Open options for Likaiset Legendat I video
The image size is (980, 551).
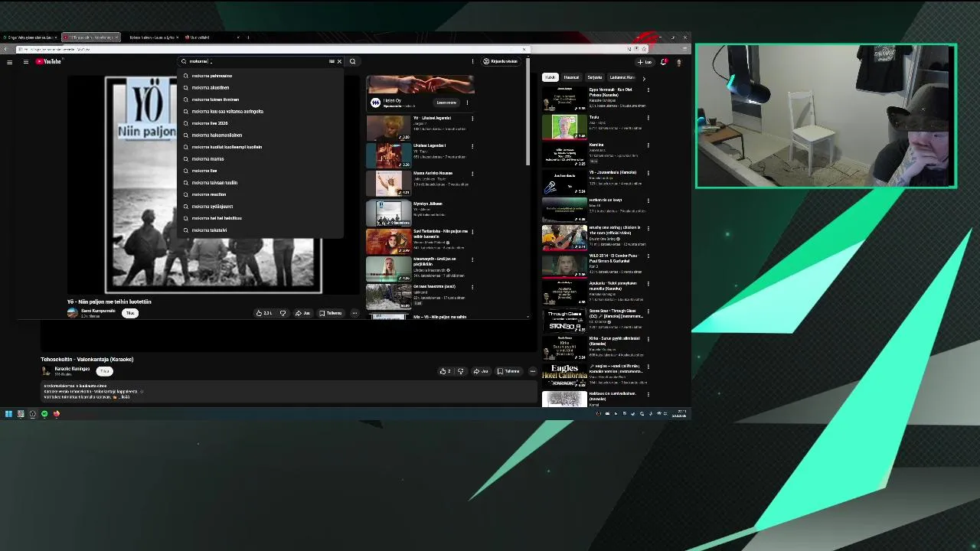coord(472,146)
